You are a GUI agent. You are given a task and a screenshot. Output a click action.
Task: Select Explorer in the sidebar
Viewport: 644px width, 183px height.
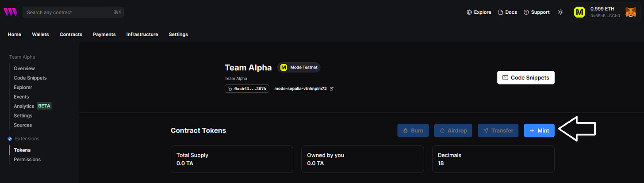coord(23,88)
